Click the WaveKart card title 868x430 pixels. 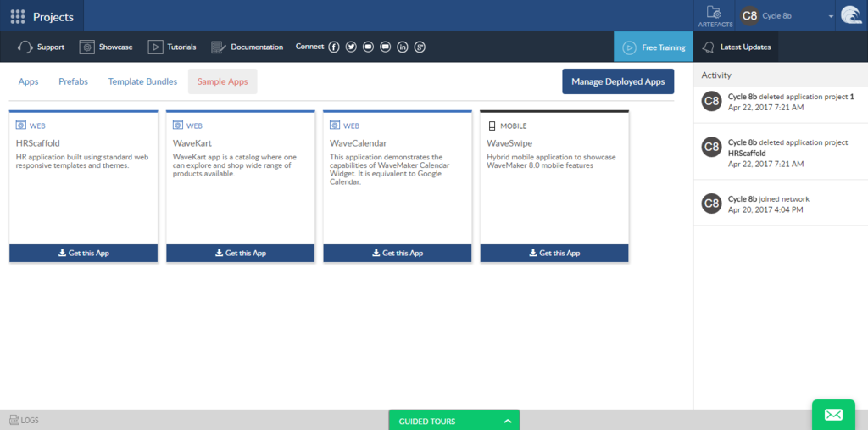coord(192,143)
